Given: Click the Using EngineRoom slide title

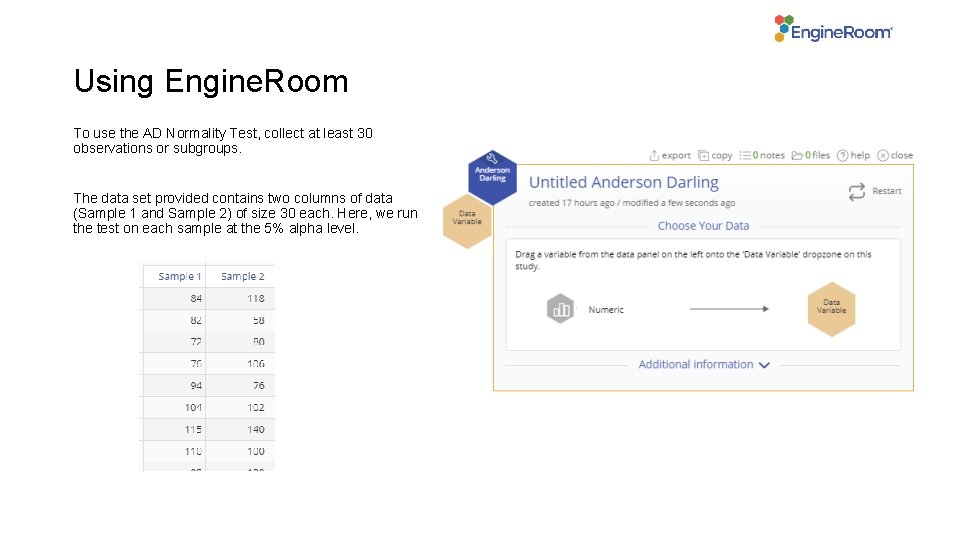Looking at the screenshot, I should pyautogui.click(x=211, y=81).
